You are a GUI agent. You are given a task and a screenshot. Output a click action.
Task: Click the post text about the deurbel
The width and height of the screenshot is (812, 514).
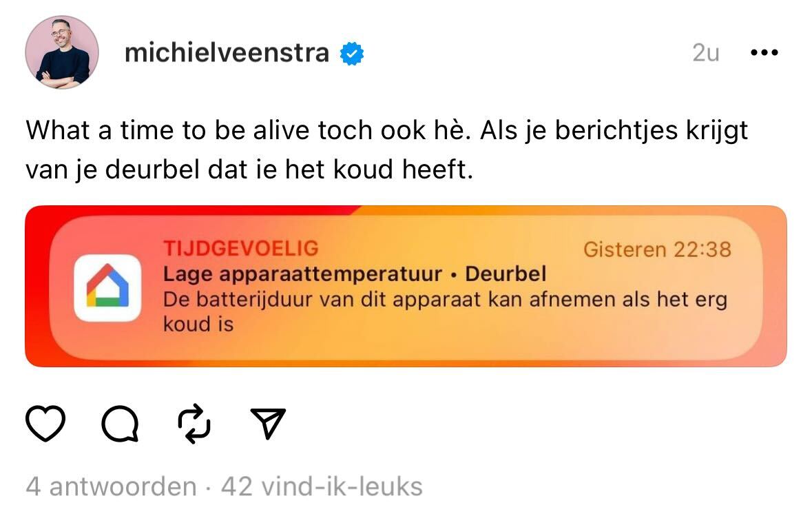(x=386, y=147)
